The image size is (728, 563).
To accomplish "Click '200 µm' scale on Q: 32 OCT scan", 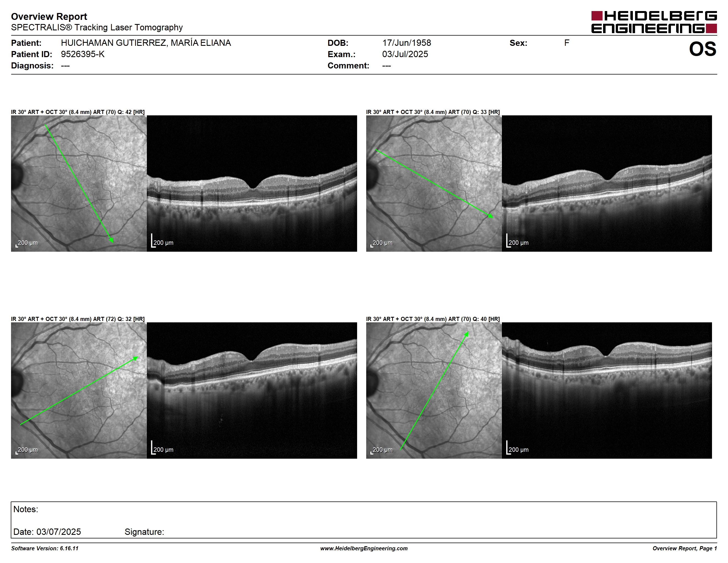I will [163, 449].
